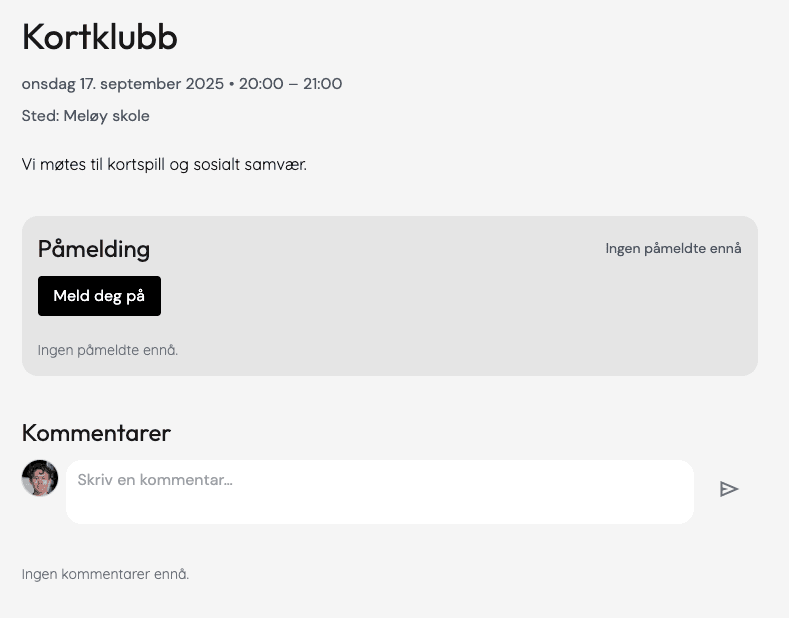Click the event description about kortspill
Viewport: 789px width, 618px height.
click(164, 164)
